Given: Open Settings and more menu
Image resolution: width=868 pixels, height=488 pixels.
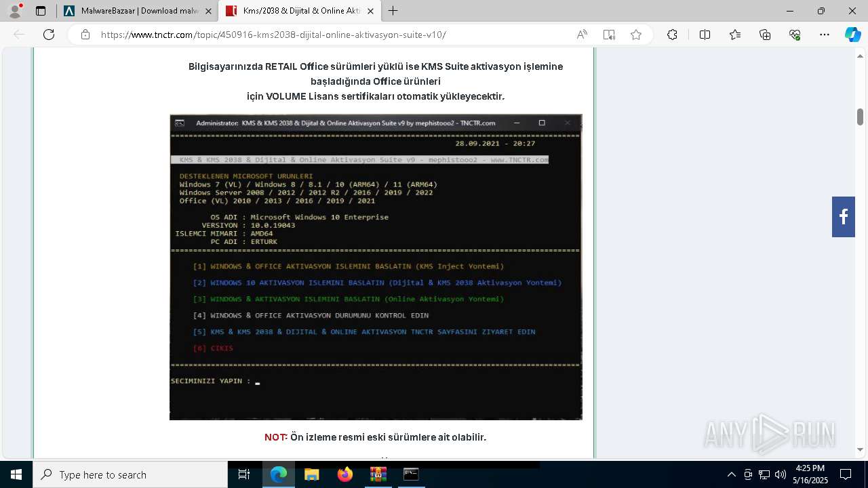Looking at the screenshot, I should [x=825, y=35].
